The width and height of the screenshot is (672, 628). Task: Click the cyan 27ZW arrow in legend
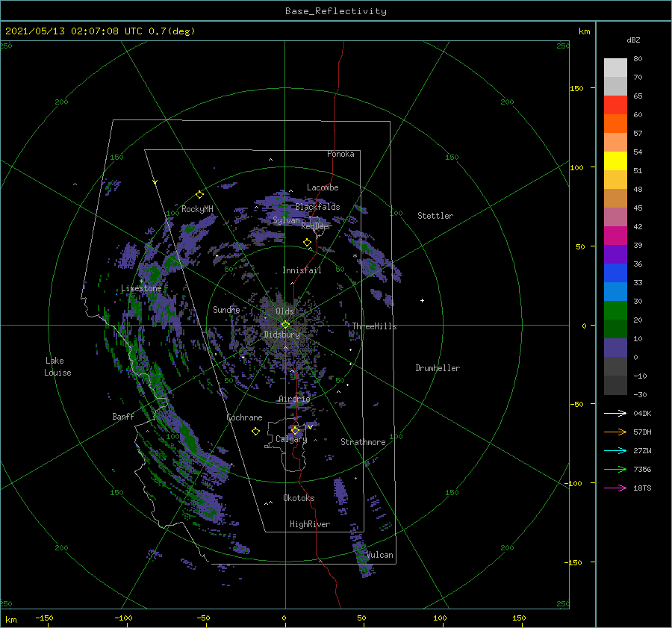coord(615,450)
